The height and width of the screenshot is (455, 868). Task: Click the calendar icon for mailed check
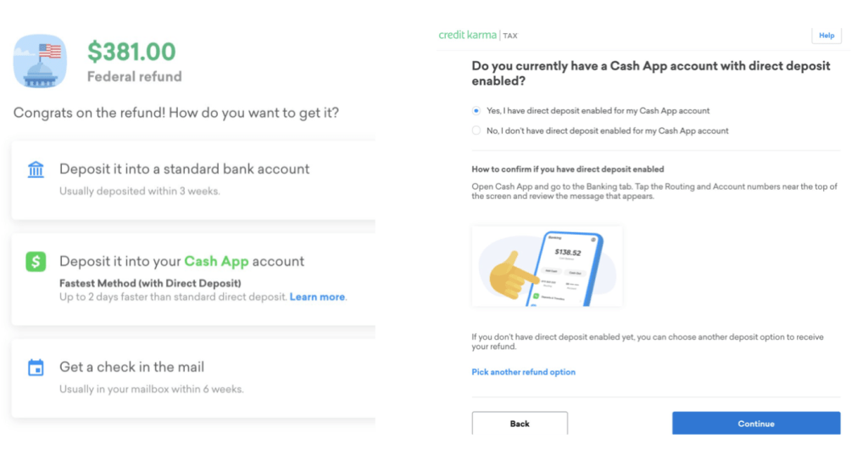36,368
